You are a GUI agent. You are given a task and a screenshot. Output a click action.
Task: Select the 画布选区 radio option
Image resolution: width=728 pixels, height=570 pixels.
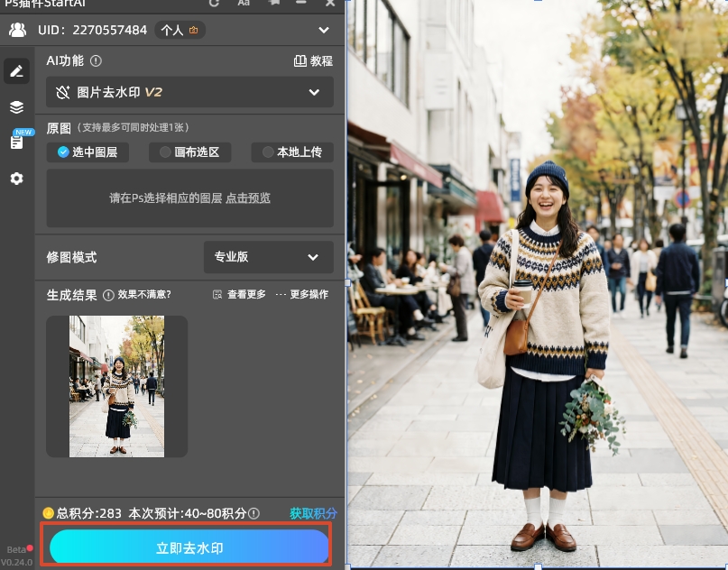(189, 152)
